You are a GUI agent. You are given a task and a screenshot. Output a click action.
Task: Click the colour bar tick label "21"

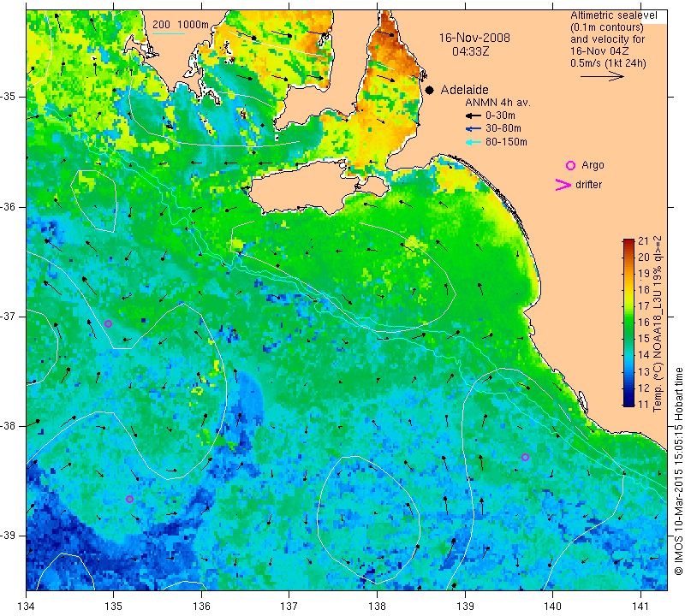point(644,241)
